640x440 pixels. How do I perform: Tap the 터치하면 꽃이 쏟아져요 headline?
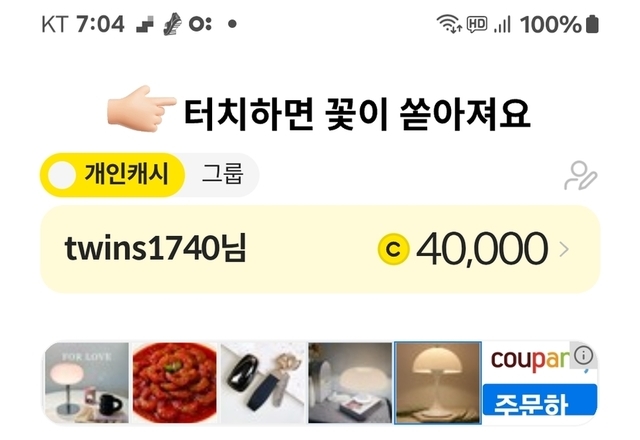(357, 114)
